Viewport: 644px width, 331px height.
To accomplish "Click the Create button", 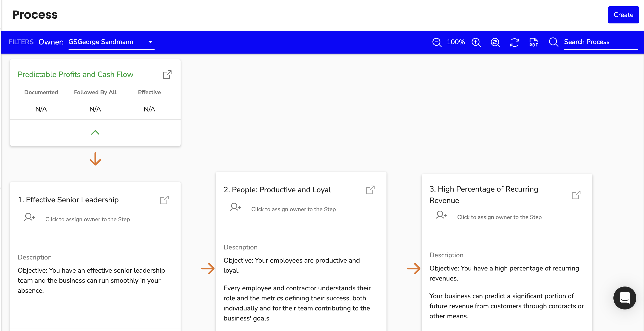I will point(623,15).
